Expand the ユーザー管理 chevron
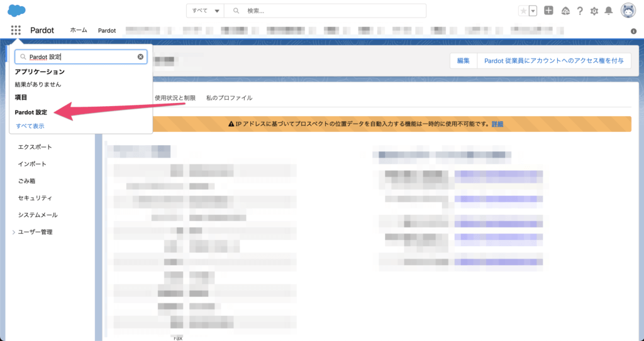Screen dimensions: 644x341 [14, 232]
